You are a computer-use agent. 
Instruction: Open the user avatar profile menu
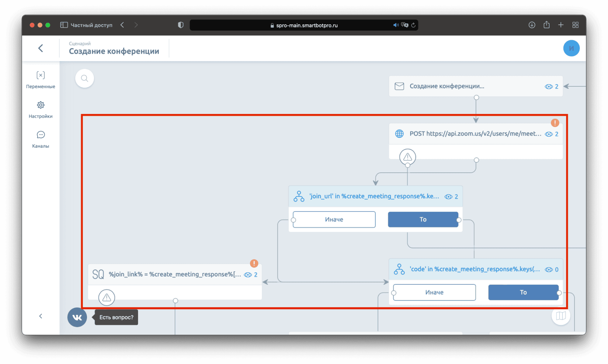pos(571,48)
